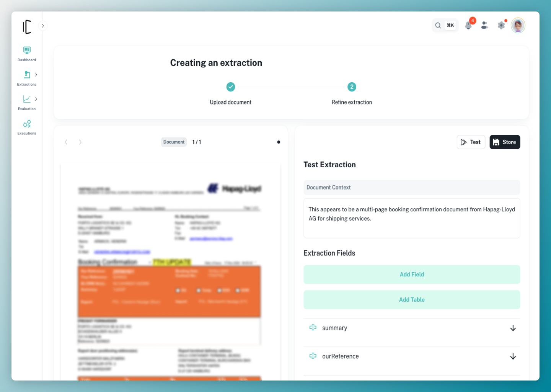Viewport: 551px width, 392px height.
Task: Click the Document Context text box
Action: (412, 218)
